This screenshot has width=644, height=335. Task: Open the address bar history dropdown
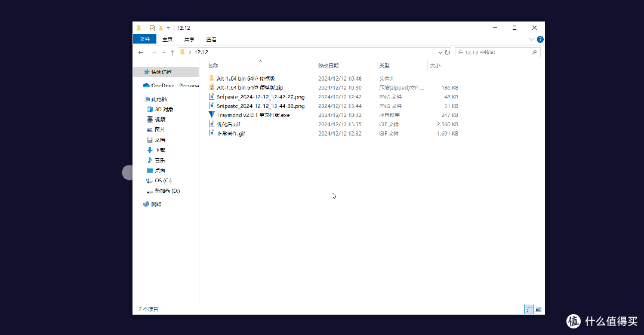point(440,52)
